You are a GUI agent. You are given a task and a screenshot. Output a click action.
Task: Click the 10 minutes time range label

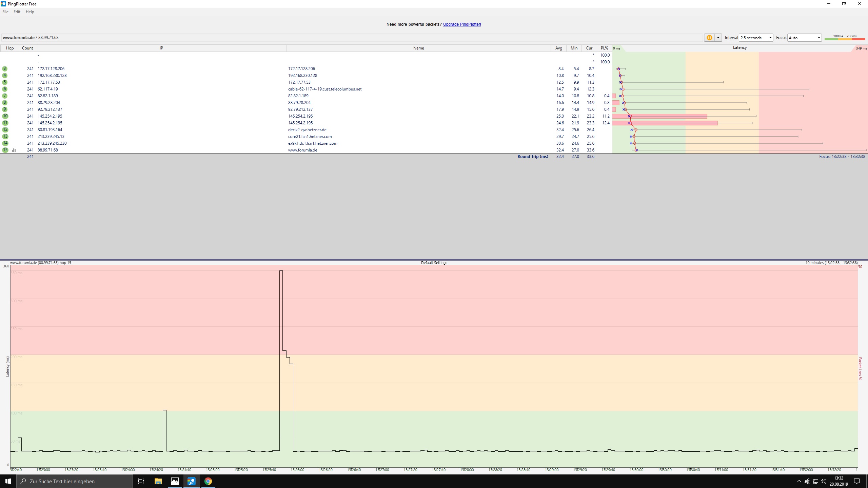point(832,263)
